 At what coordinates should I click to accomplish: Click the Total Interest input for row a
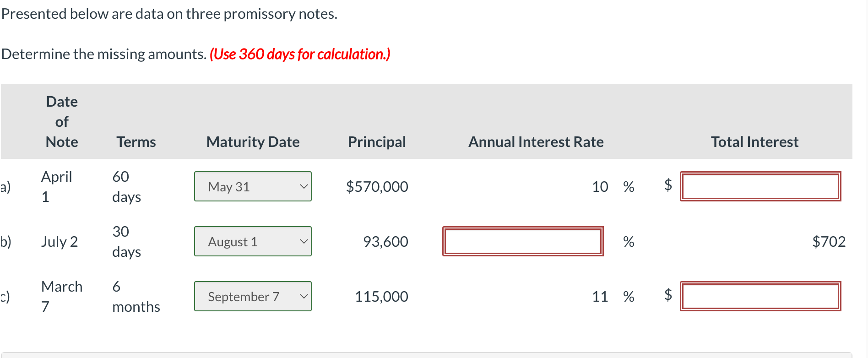pos(760,186)
